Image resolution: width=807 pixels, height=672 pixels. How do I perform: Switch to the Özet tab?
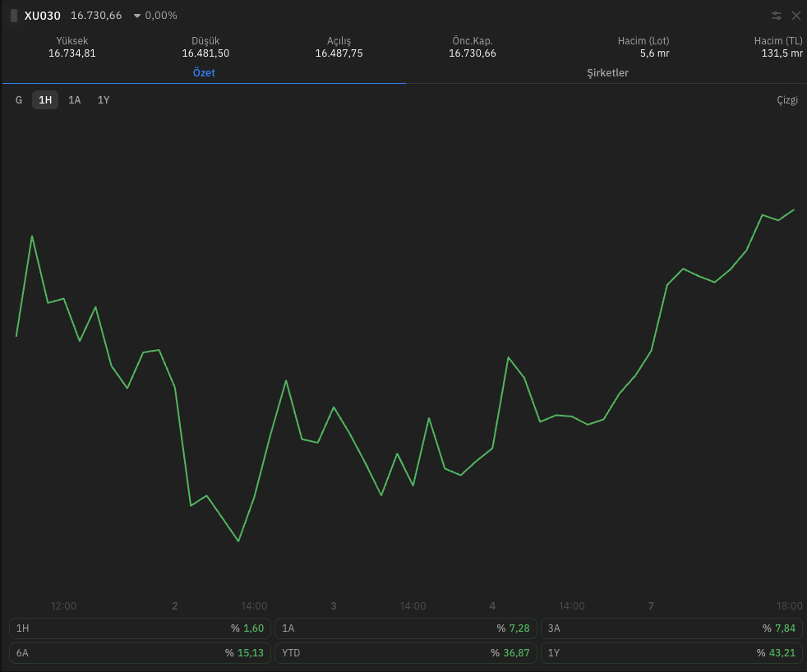coord(204,73)
